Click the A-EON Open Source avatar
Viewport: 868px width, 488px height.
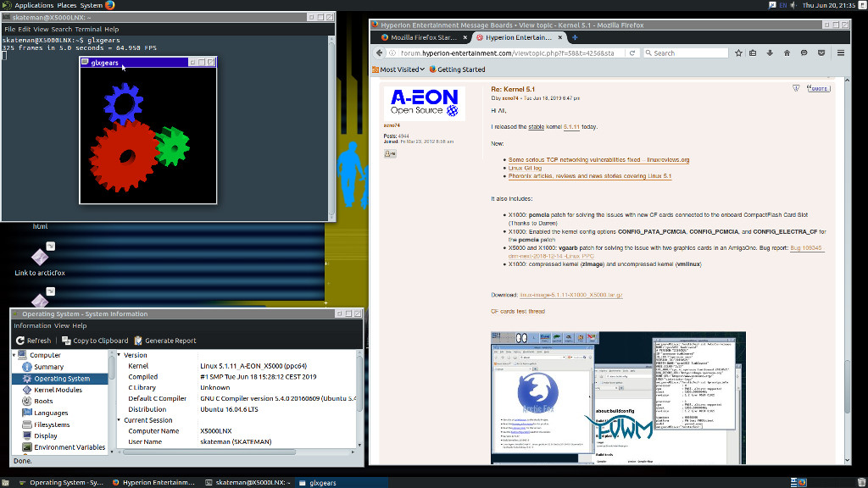click(425, 103)
